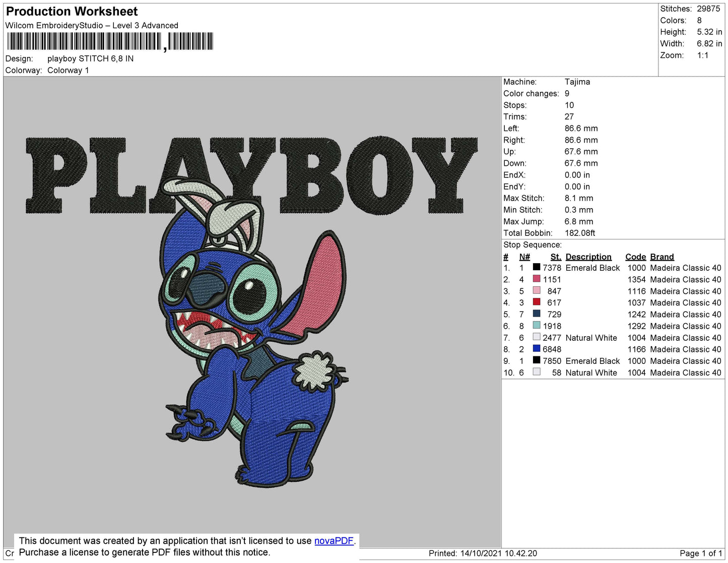Pick the red swatch for code 1037
This screenshot has height=563, width=728.
pos(537,302)
